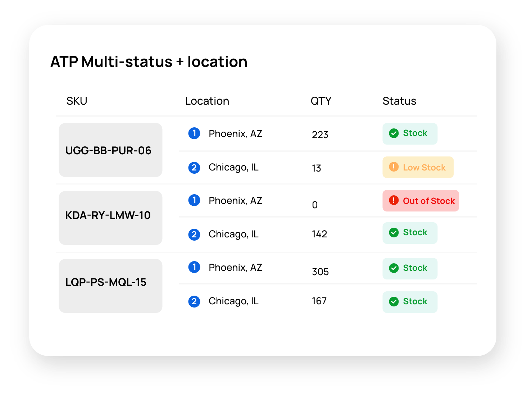
Task: Click the Stock label for quantity 305
Action: coord(415,268)
